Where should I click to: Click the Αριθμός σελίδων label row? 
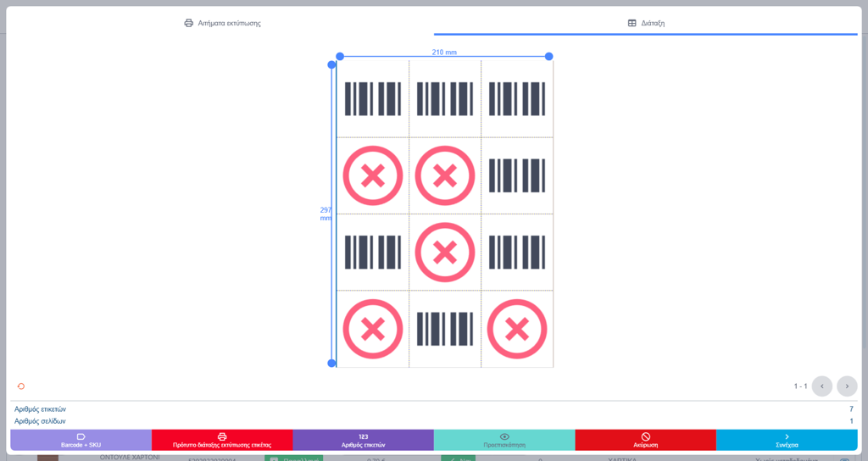click(x=433, y=421)
